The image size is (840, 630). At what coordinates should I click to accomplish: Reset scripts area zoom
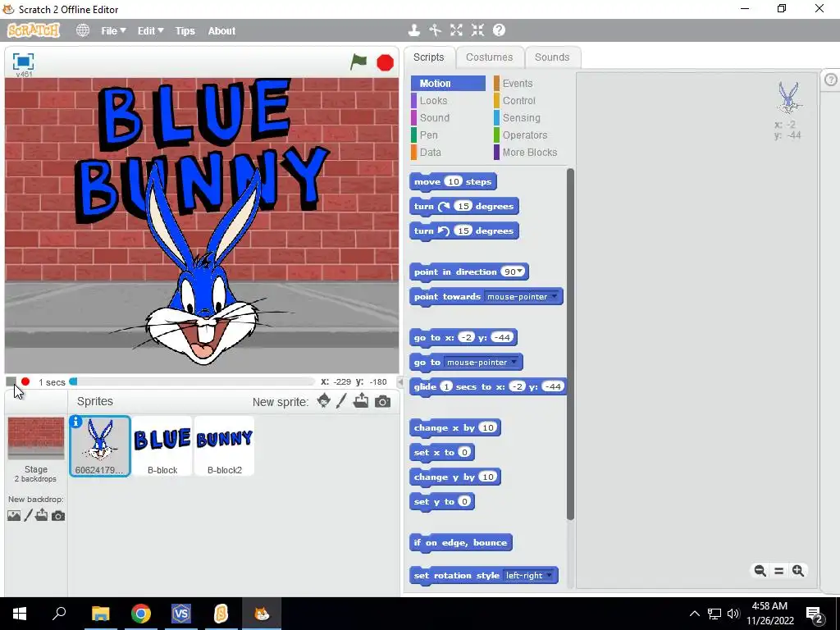click(779, 571)
